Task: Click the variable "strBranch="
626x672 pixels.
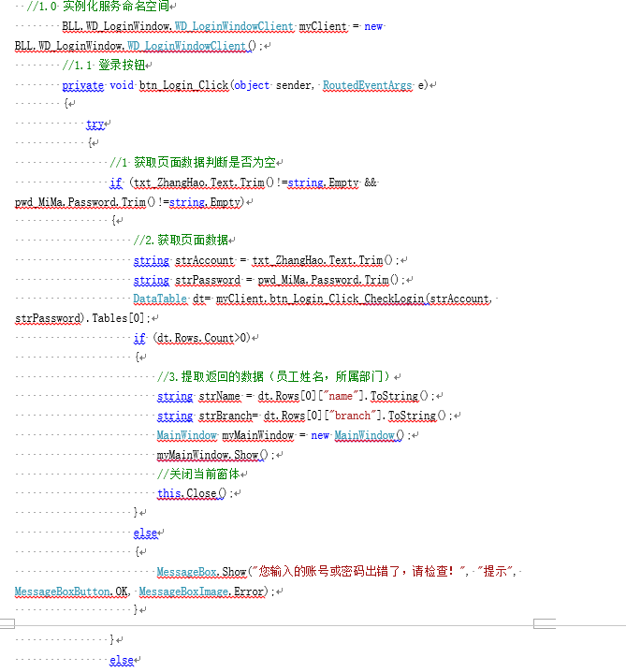Action: coord(227,416)
